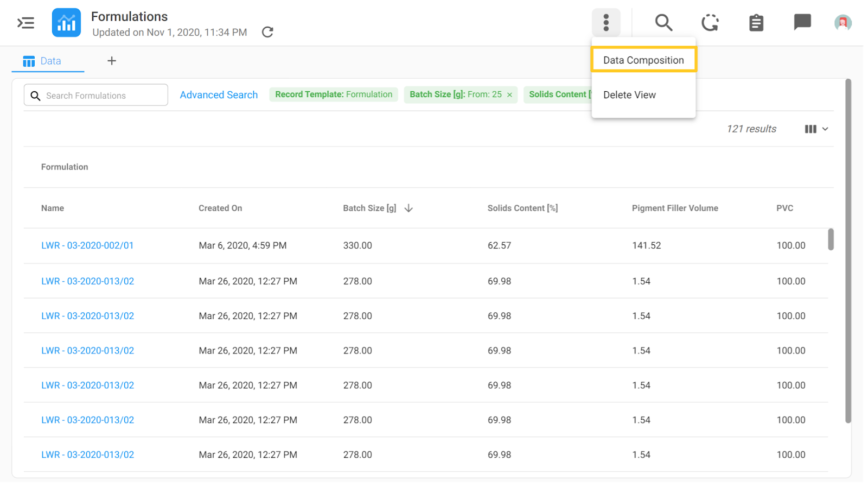Refresh data with the reload icon
This screenshot has height=487, width=868.
coord(267,32)
